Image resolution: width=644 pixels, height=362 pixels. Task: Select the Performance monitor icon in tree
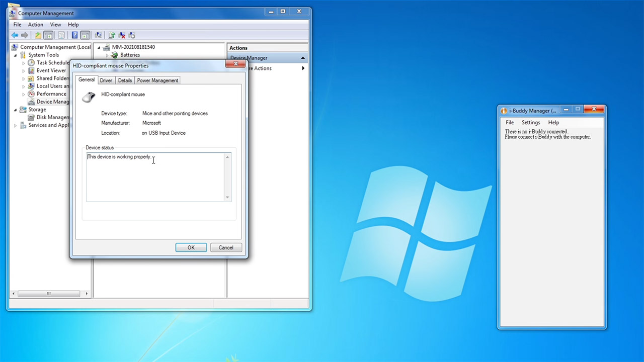[x=31, y=94]
